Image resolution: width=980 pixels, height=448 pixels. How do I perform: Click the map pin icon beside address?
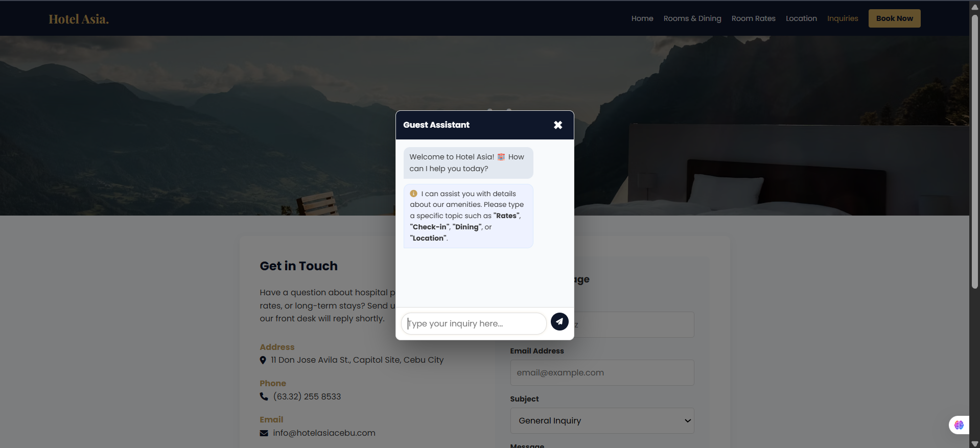click(263, 360)
